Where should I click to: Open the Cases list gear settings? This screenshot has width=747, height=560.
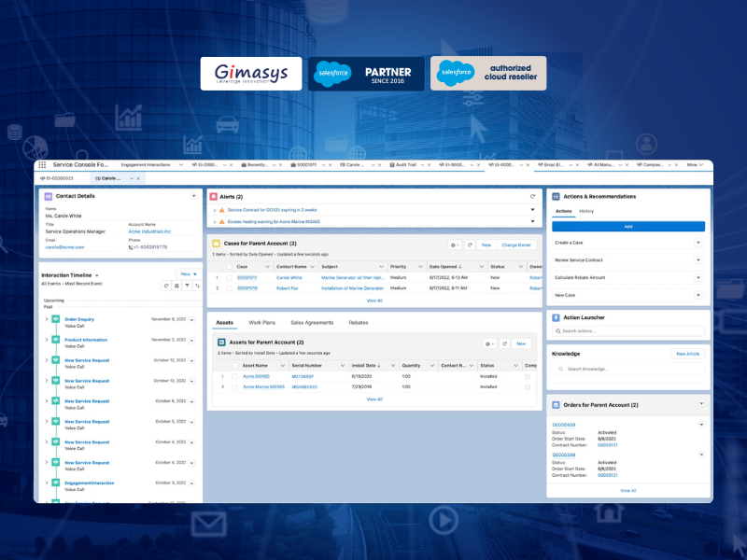click(455, 245)
